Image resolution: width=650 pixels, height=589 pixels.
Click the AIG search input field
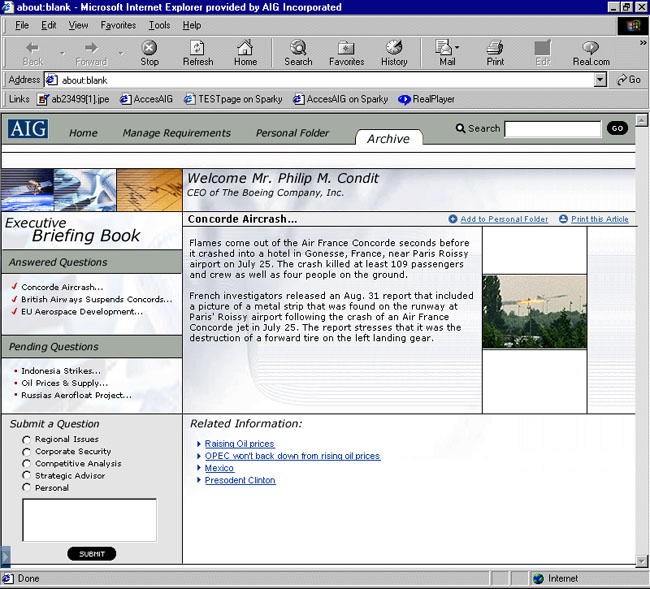552,129
